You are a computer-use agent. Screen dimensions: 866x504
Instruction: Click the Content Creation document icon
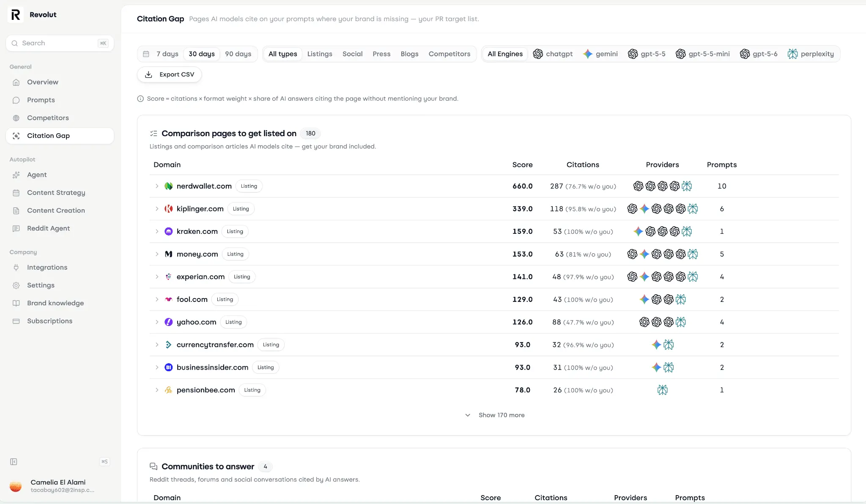point(16,211)
